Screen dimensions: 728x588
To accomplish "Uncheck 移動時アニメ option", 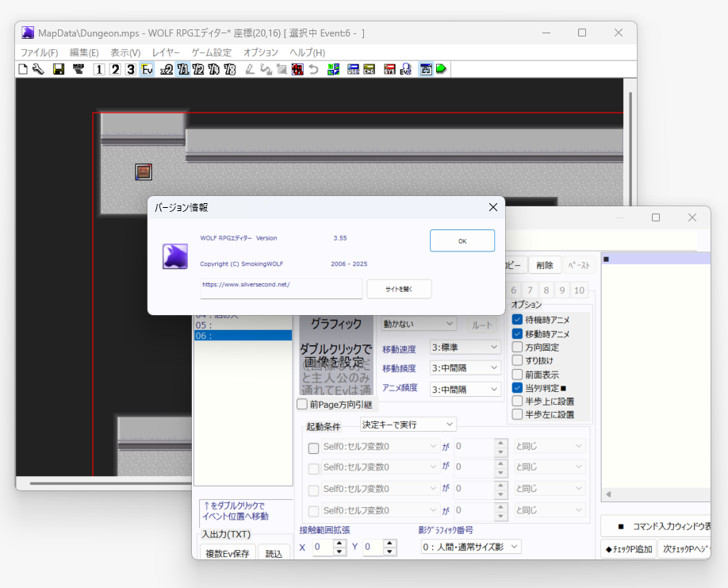I will (x=517, y=333).
